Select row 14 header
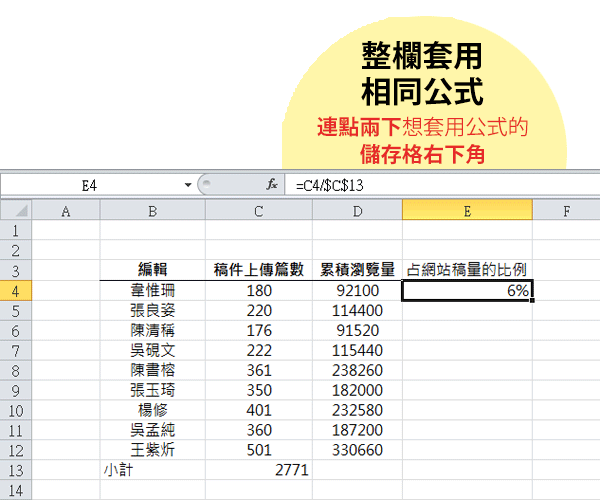 click(x=16, y=490)
